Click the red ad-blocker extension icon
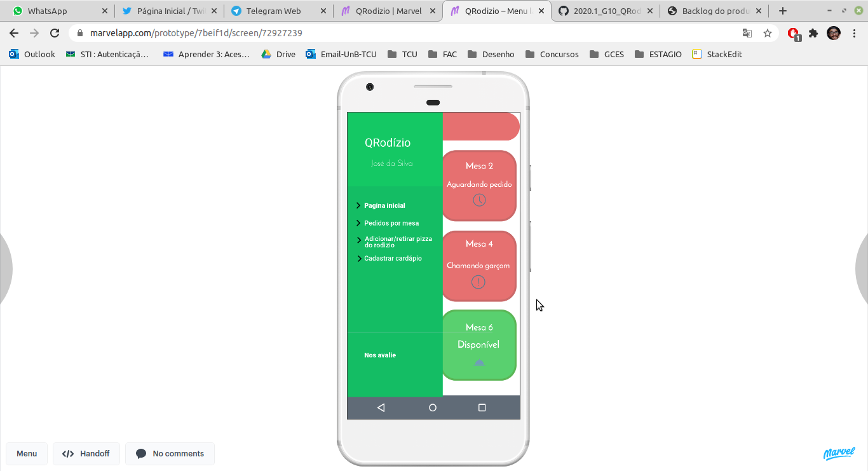 tap(794, 34)
